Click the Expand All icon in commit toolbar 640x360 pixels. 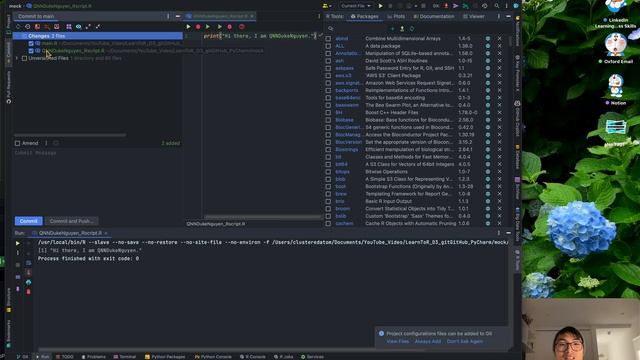88,27
